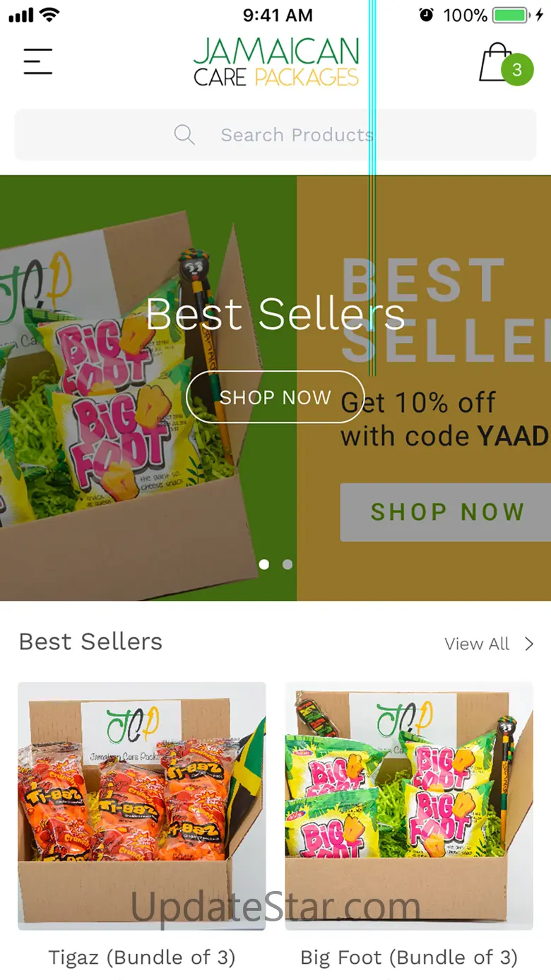Open the shopping bag cart

point(497,63)
